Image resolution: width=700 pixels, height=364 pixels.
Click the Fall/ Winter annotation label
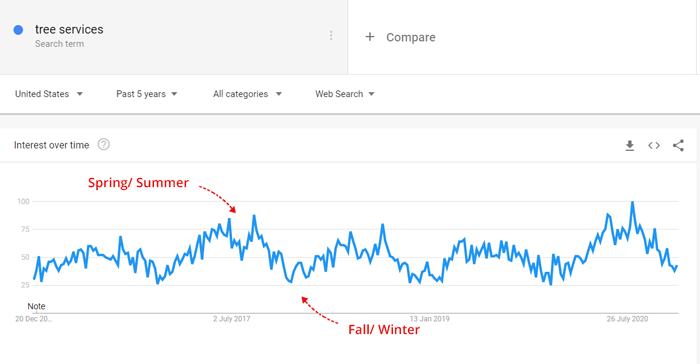(x=384, y=330)
